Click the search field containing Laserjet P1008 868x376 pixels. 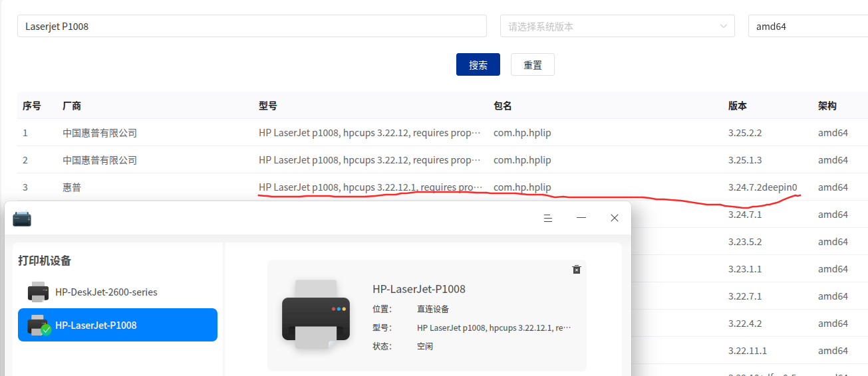pos(252,26)
